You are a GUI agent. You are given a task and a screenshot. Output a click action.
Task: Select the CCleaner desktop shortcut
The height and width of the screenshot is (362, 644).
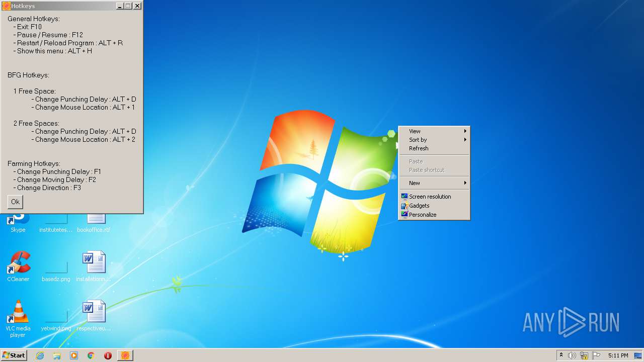18,266
